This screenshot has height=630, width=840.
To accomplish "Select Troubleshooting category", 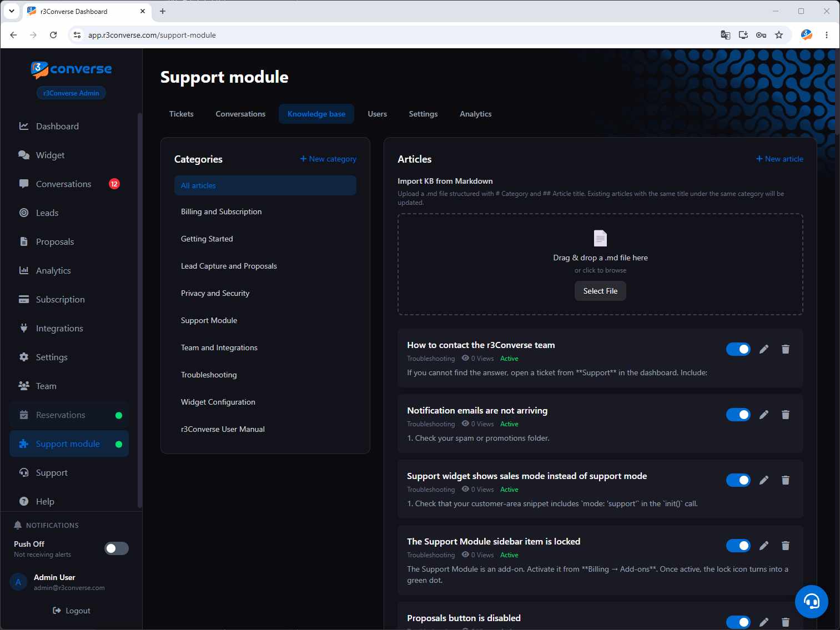I will (x=265, y=375).
